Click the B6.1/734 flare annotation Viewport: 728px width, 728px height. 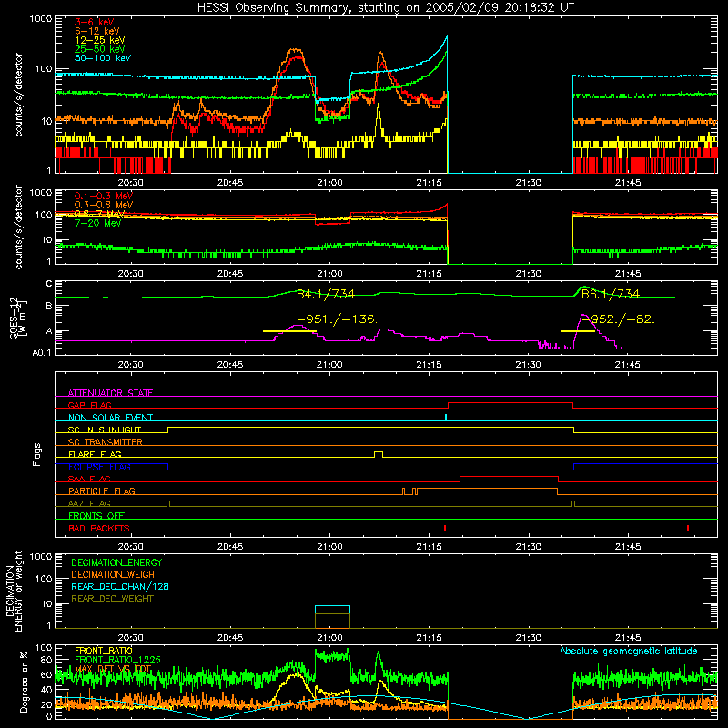[611, 294]
